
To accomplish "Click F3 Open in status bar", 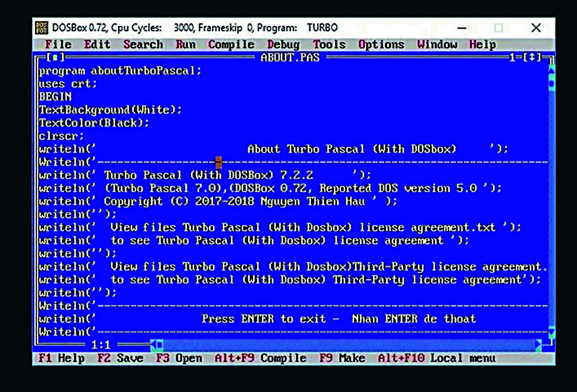I will point(179,358).
